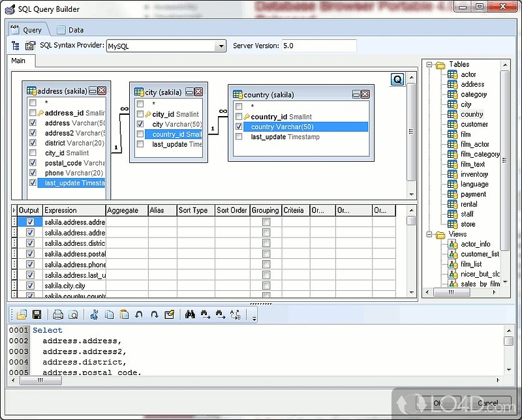Check the last_update box in country table
The height and width of the screenshot is (420, 522).
[239, 137]
